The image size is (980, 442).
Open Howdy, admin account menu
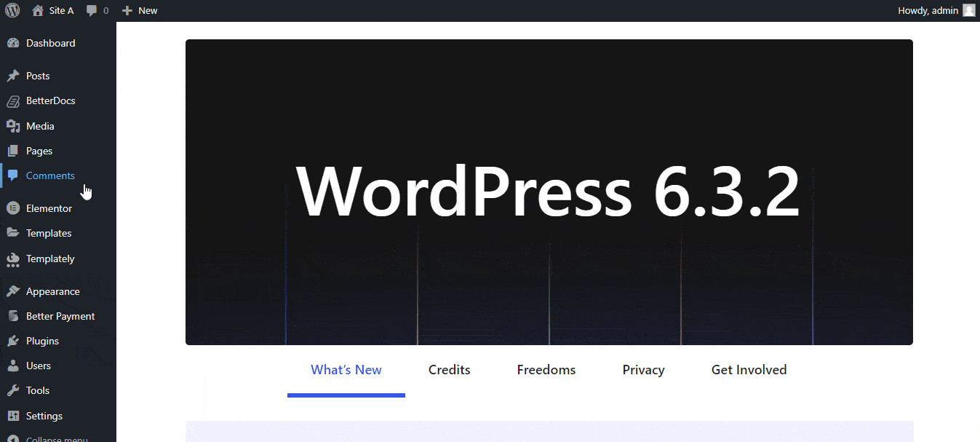coord(928,10)
